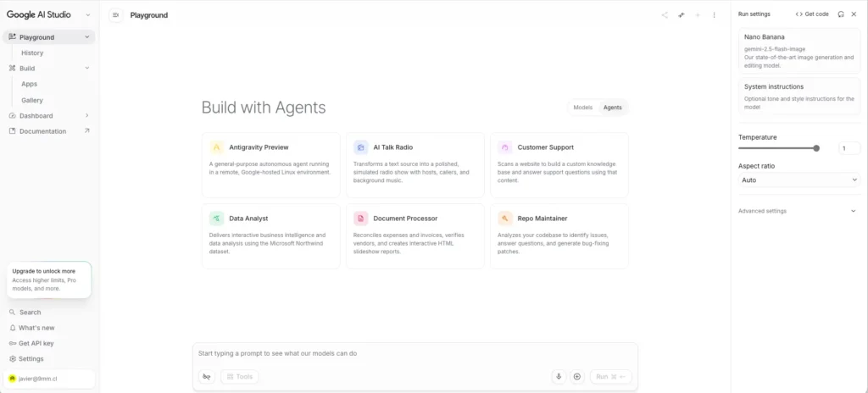Image resolution: width=868 pixels, height=393 pixels.
Task: Click the javier@9mm.cl account email
Action: 38,379
